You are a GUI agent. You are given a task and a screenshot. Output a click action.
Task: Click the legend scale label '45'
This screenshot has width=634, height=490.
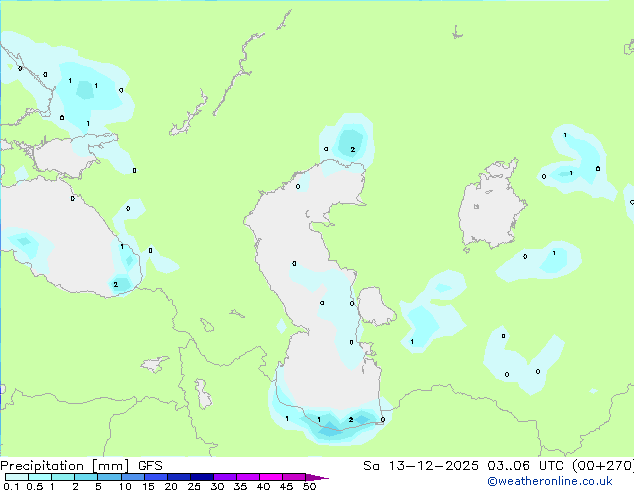pyautogui.click(x=286, y=486)
